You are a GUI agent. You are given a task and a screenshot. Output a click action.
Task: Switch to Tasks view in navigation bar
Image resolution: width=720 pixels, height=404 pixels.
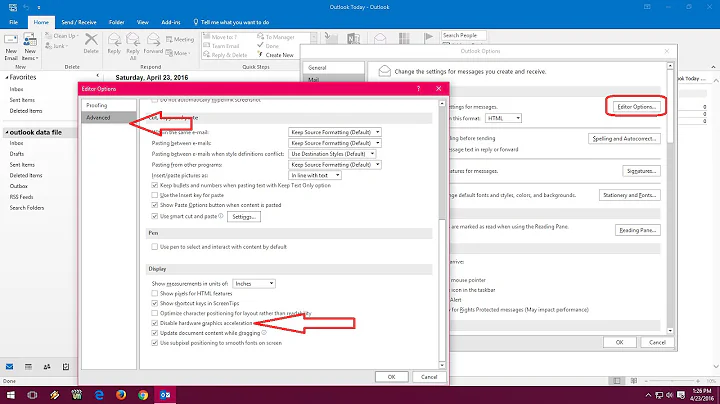tap(66, 367)
